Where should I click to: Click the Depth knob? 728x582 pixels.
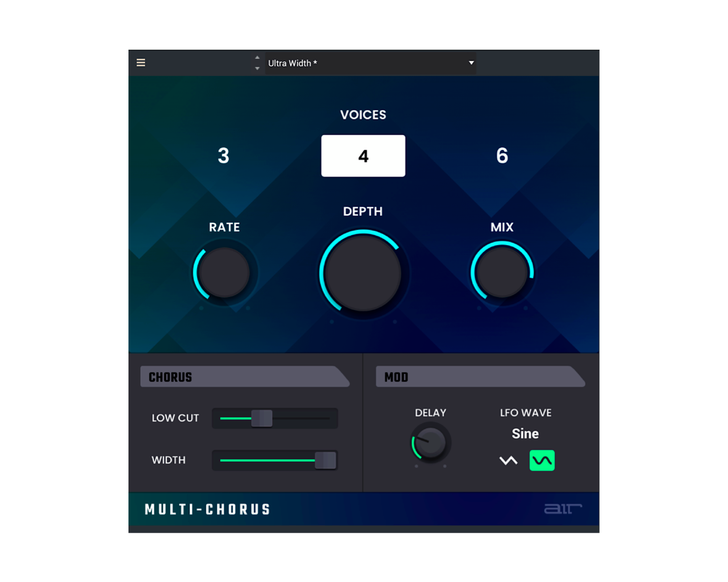[x=363, y=273]
